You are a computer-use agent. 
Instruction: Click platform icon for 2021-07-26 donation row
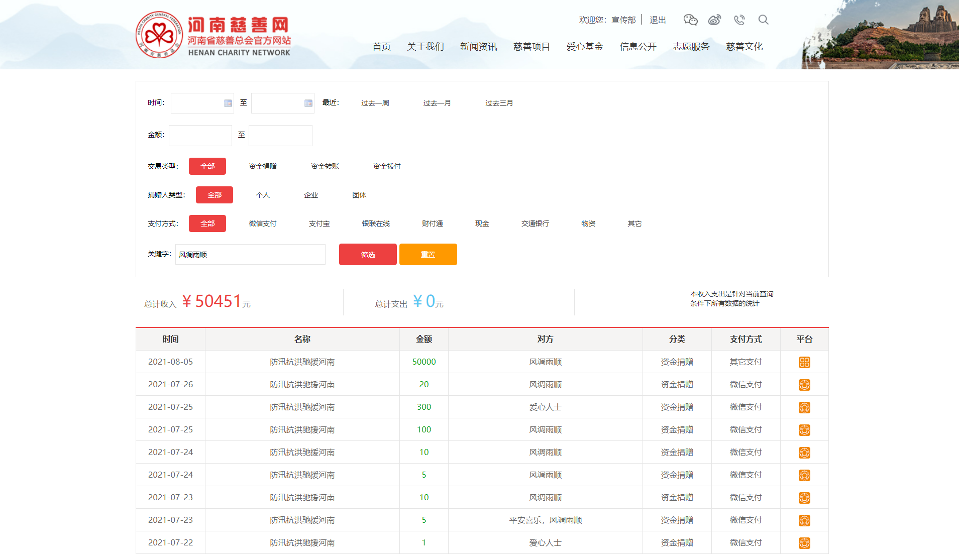click(x=804, y=385)
